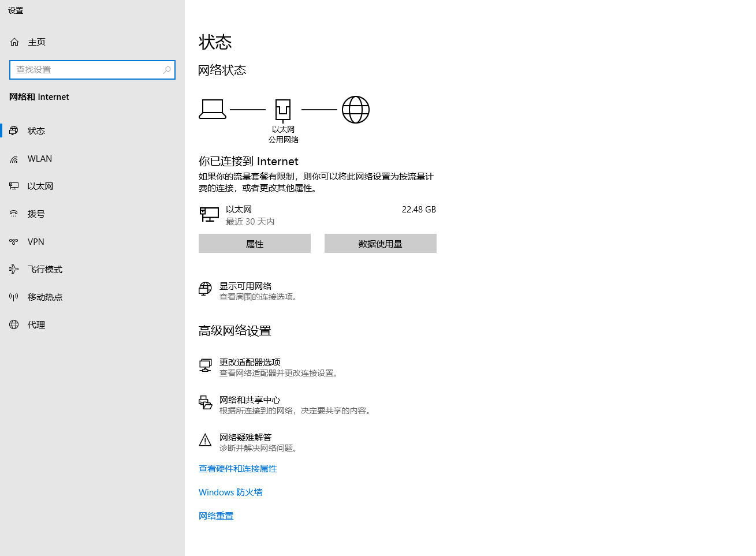Click the Dial-up (拨号) icon in sidebar
Image resolution: width=756 pixels, height=556 pixels.
[x=14, y=214]
